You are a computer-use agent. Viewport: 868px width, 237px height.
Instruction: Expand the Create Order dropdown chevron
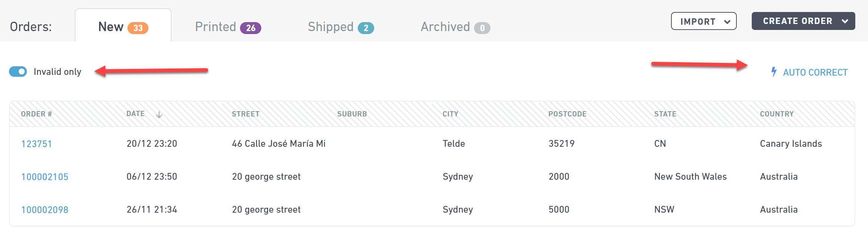[845, 21]
